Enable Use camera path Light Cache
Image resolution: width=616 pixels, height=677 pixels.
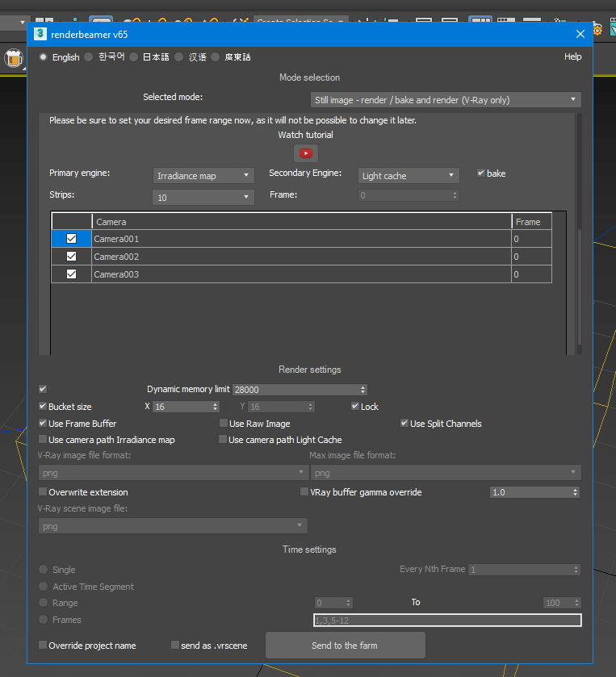pyautogui.click(x=223, y=440)
